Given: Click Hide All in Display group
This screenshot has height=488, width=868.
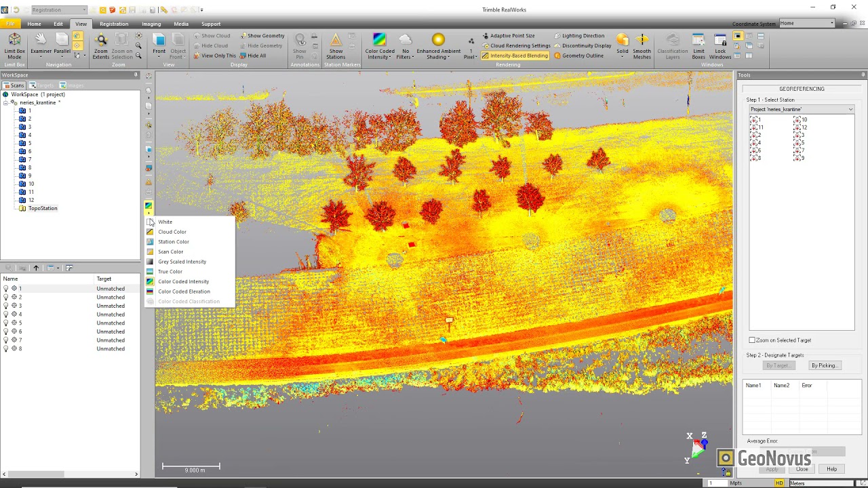Looking at the screenshot, I should coord(252,56).
